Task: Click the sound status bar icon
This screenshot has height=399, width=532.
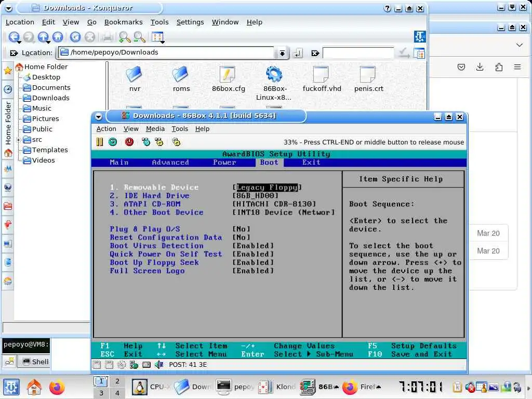Action: pos(159,365)
